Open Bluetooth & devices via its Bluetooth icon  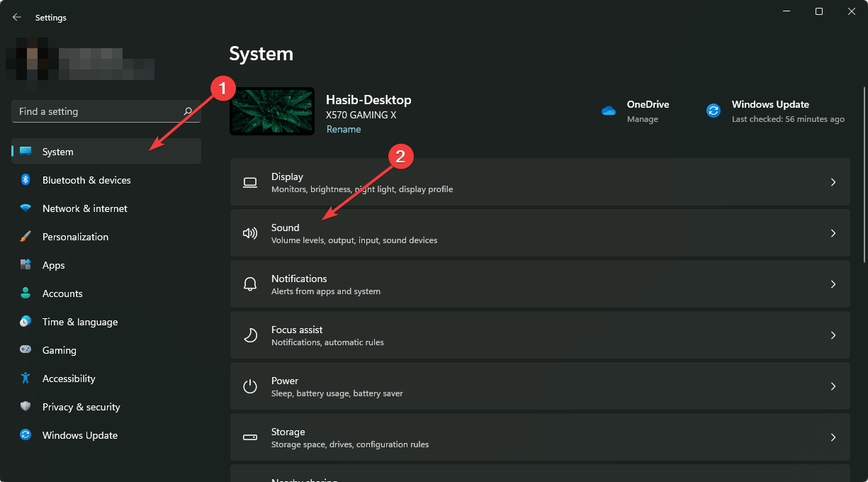tap(26, 180)
